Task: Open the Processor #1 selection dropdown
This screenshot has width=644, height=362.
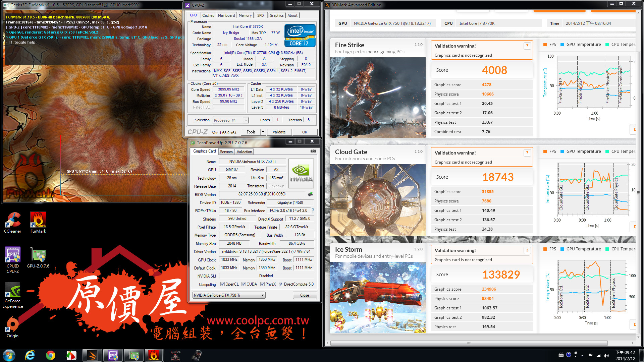Action: pos(231,120)
